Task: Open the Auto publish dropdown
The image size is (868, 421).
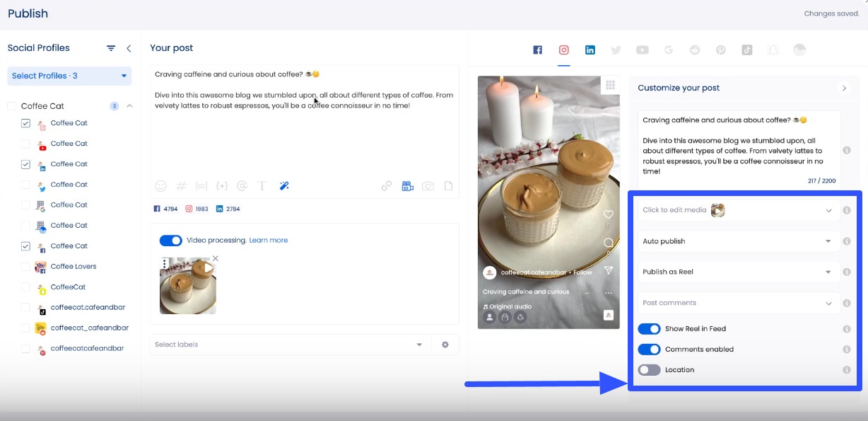Action: 738,241
